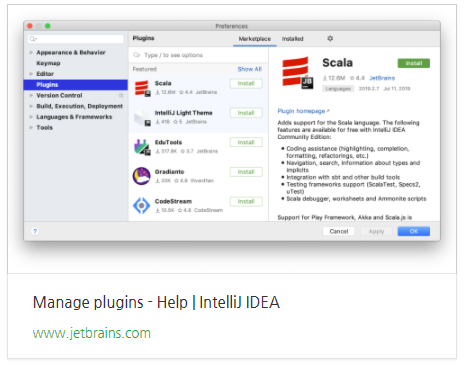465x366 pixels.
Task: Select Plugins in settings tree
Action: click(76, 85)
